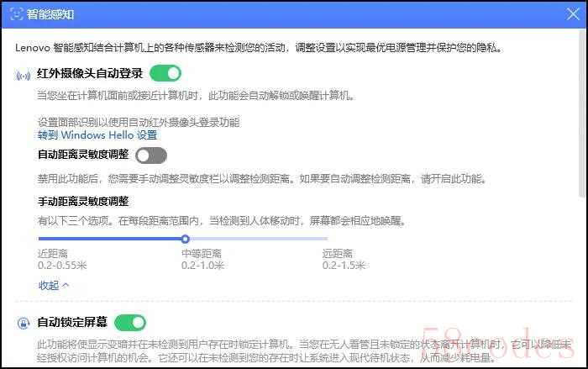Open the 转到 Windows Hello 设置 link
The image size is (588, 369).
click(x=97, y=134)
